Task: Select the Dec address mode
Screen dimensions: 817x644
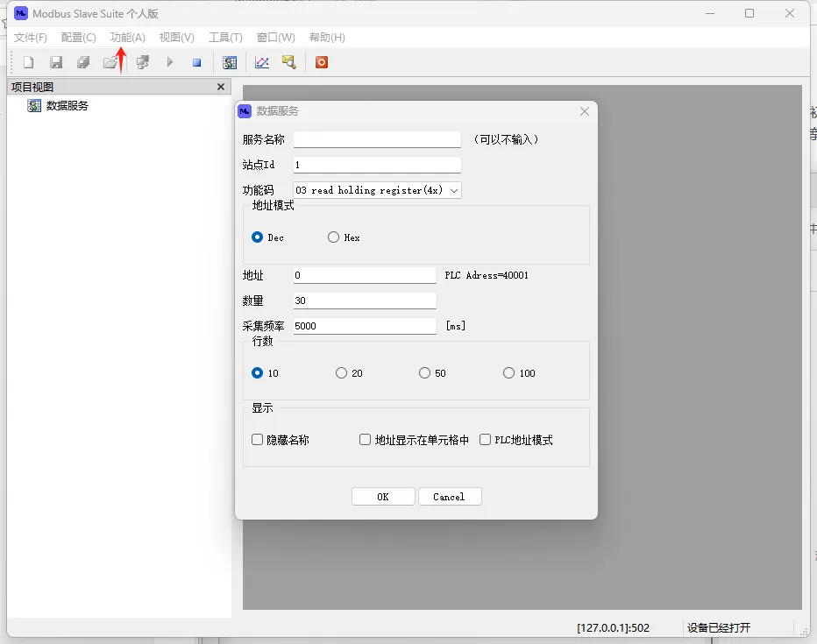Action: (257, 237)
